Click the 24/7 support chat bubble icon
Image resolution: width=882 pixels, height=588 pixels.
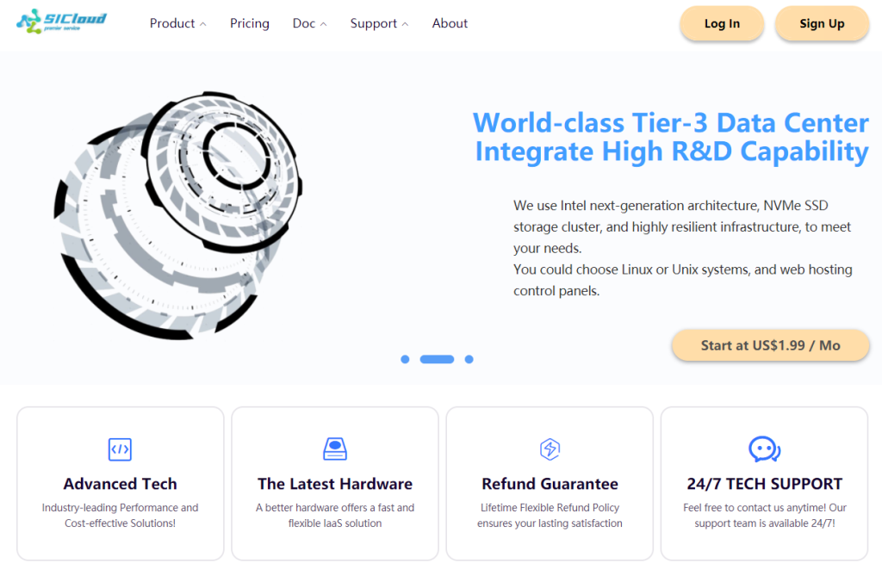coord(765,449)
